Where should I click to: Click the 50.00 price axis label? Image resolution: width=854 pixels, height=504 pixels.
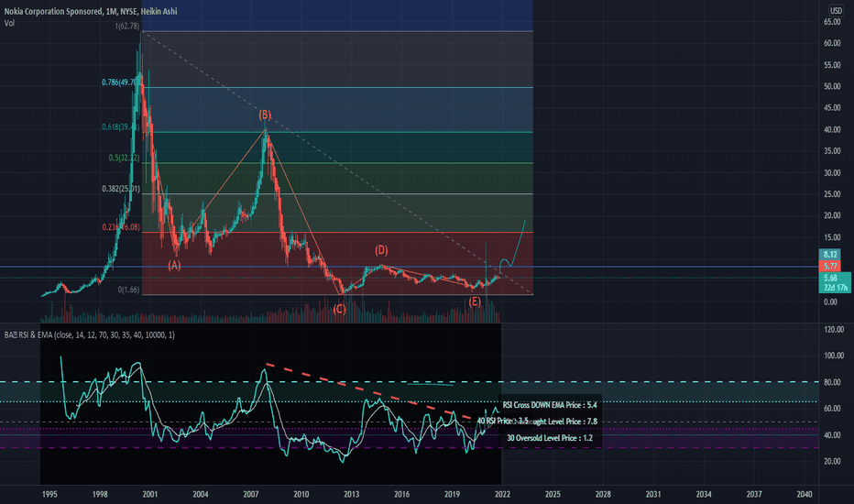(832, 86)
